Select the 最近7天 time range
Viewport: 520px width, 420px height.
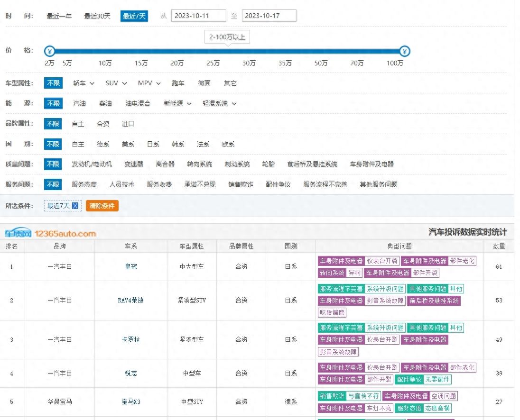click(x=134, y=16)
